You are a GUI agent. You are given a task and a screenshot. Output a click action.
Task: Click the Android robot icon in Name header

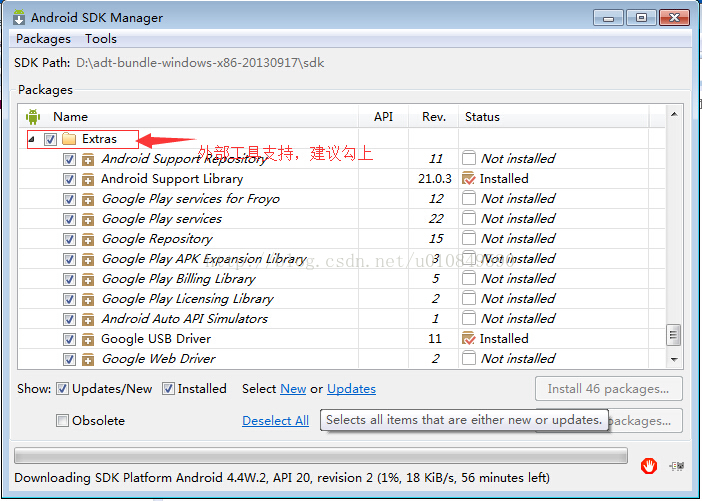tap(33, 117)
